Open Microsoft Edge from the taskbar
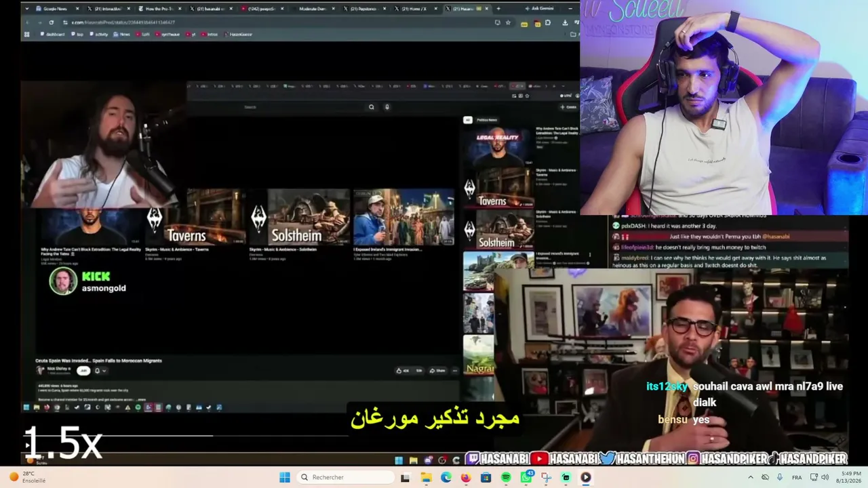This screenshot has width=868, height=488. [446, 477]
